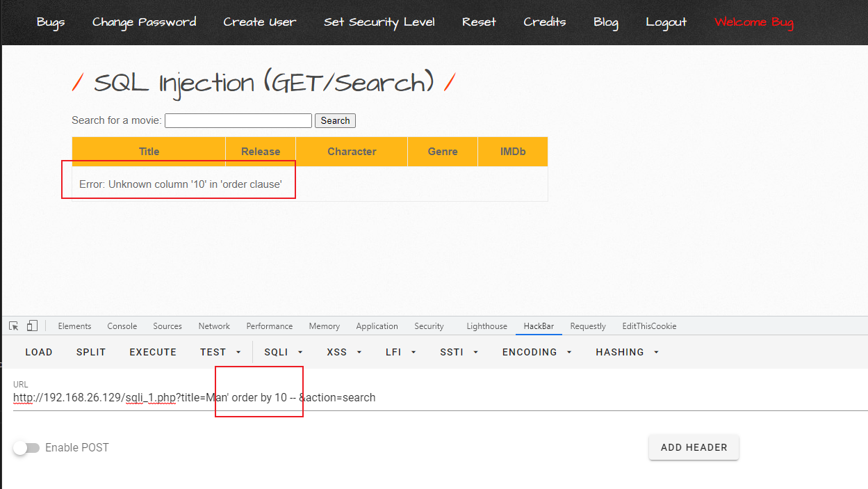Open the Change Password page
This screenshot has width=868, height=489.
145,22
